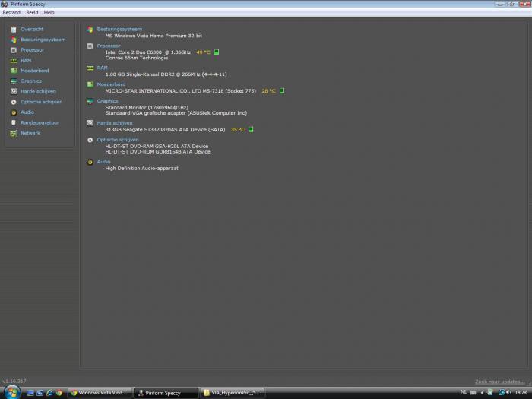The image size is (532, 399).
Task: Click the monitor icon beside sidebar Graphics
Action: pos(14,81)
